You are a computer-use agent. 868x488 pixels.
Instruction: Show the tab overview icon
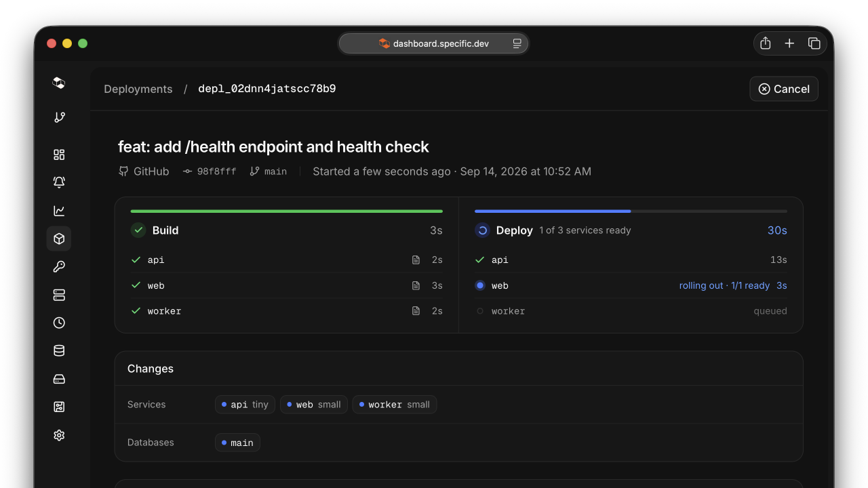click(814, 43)
